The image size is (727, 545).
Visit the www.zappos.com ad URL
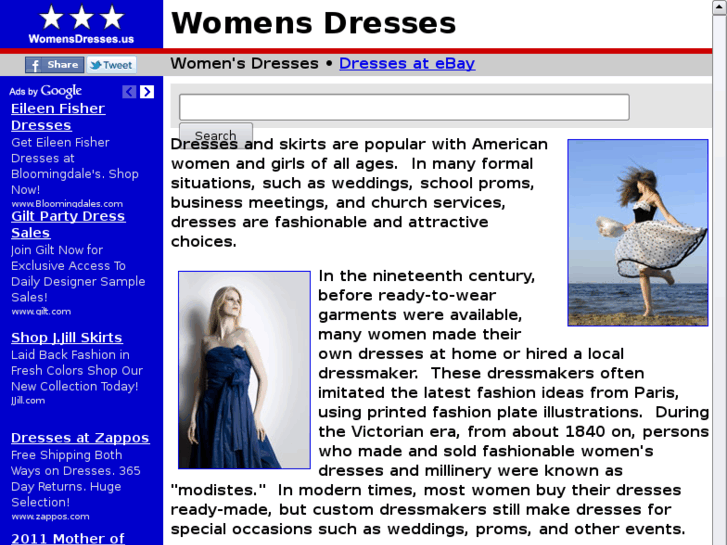[x=50, y=516]
